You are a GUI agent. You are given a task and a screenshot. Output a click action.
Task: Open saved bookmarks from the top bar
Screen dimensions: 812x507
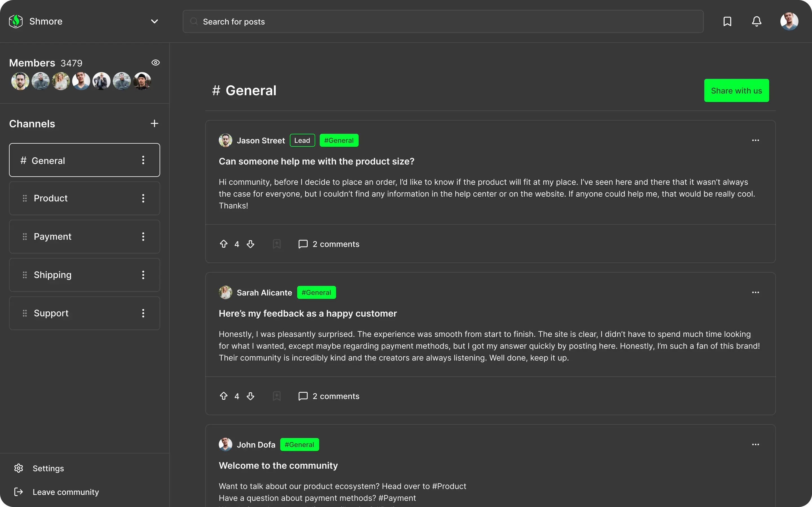(x=727, y=21)
